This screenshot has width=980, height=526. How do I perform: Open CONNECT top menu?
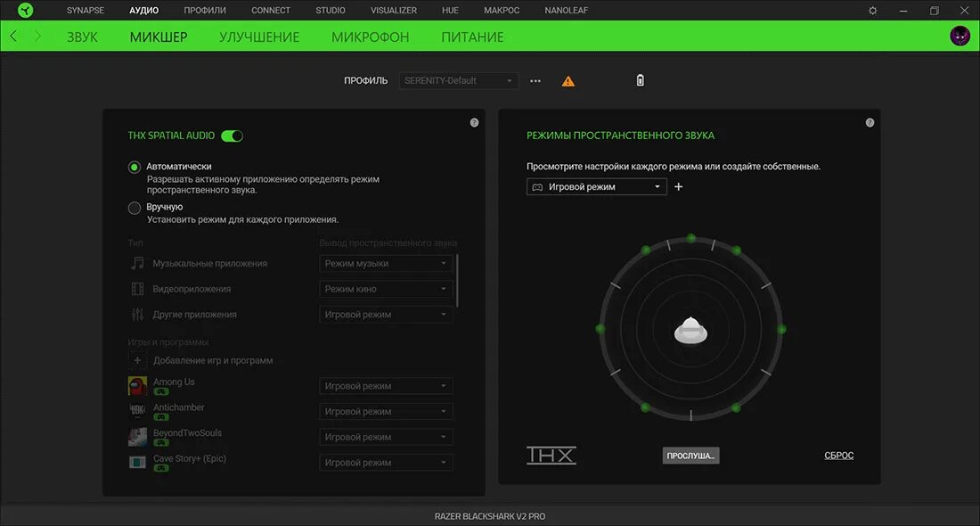coord(271,11)
